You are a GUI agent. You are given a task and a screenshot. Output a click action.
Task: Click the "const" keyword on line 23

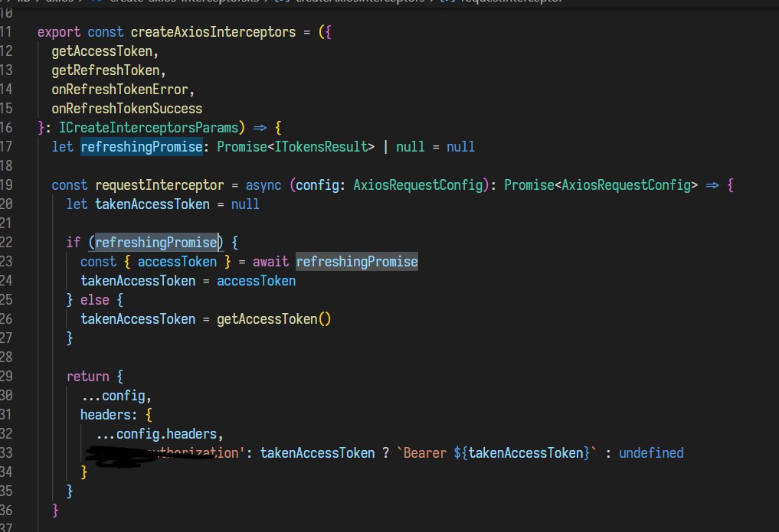98,262
